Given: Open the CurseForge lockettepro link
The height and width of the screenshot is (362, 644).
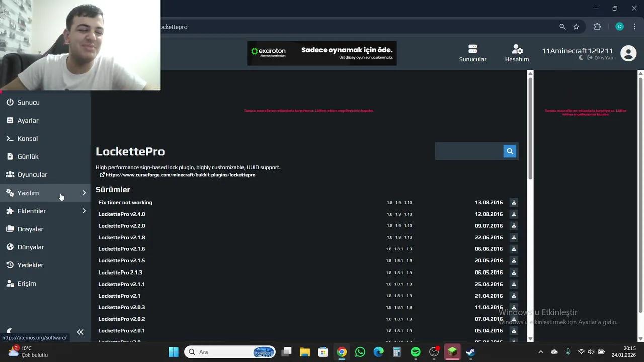Looking at the screenshot, I should (178, 175).
